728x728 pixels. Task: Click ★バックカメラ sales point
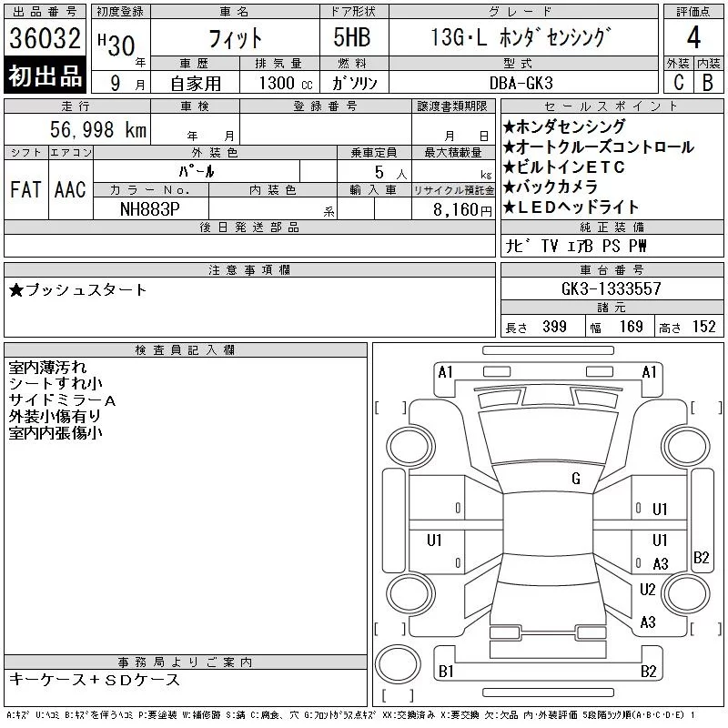(x=551, y=187)
